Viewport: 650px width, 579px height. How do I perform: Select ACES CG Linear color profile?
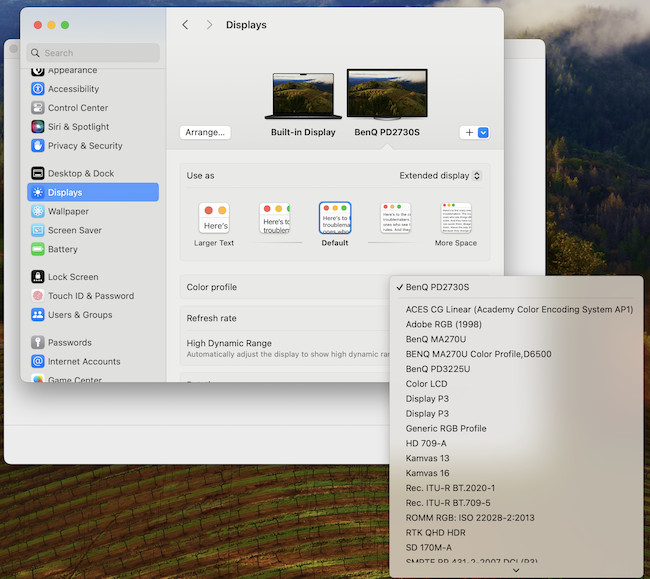[x=517, y=310]
